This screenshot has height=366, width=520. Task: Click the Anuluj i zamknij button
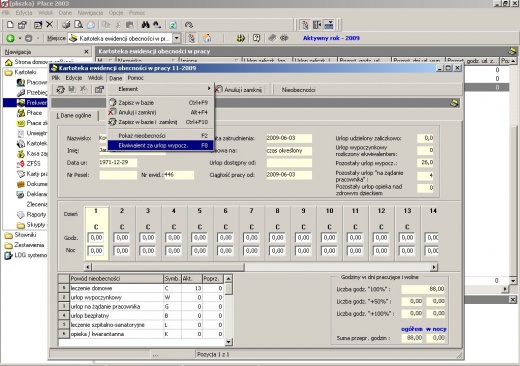point(239,90)
